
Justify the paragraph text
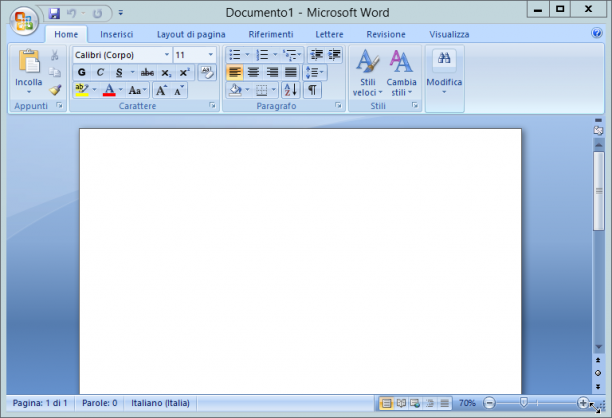291,72
